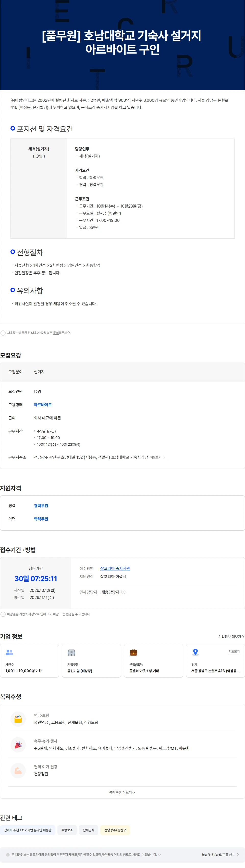
Task: Click the 일급 : 3만원 line
Action: click(89, 227)
